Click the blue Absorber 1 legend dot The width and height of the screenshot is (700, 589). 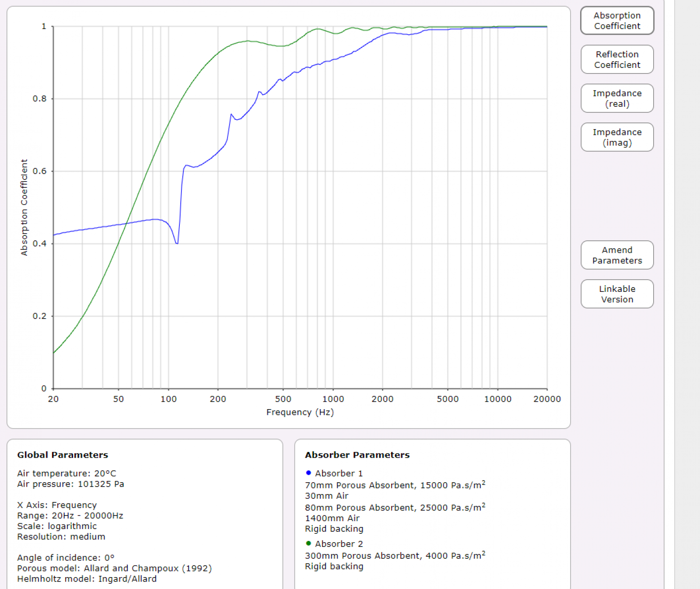(x=308, y=473)
